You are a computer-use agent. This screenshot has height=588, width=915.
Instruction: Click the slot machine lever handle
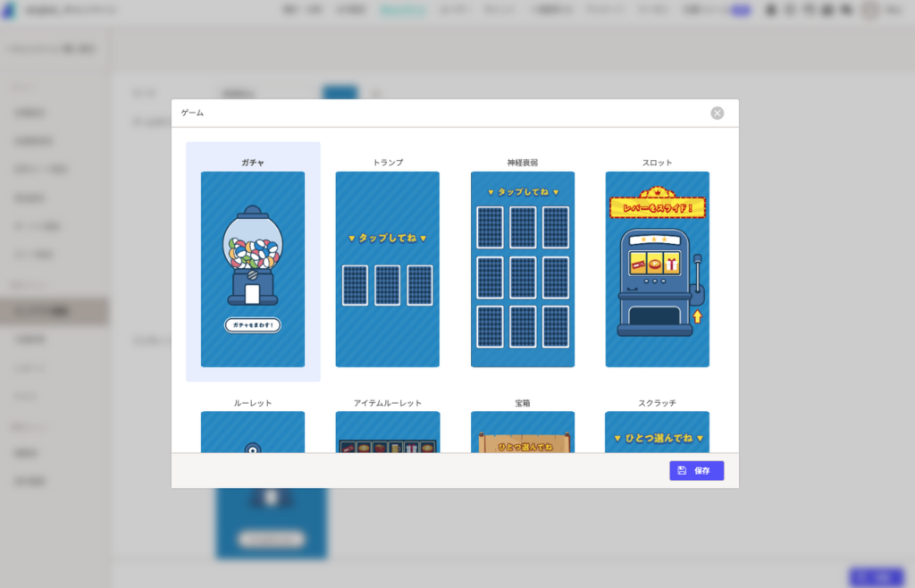[x=699, y=278]
